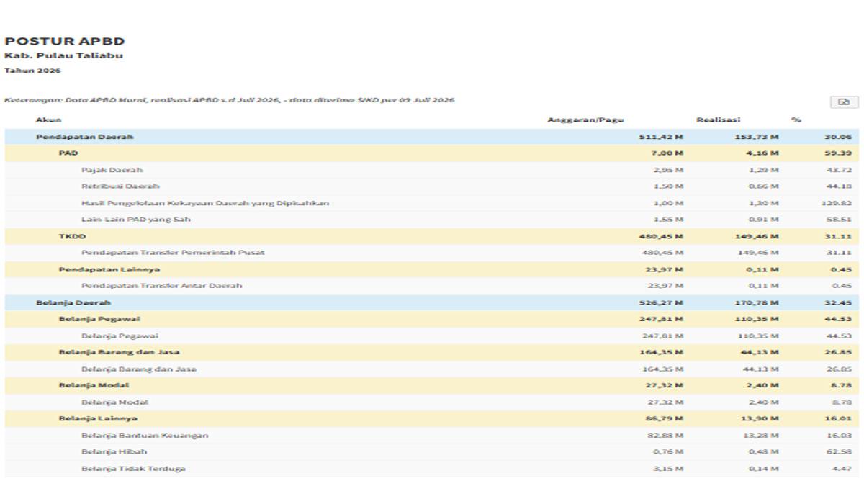Viewport: 864px width, 504px height.
Task: Select Pendapatan Transfer Pemerintah Pusat
Action: (432, 253)
